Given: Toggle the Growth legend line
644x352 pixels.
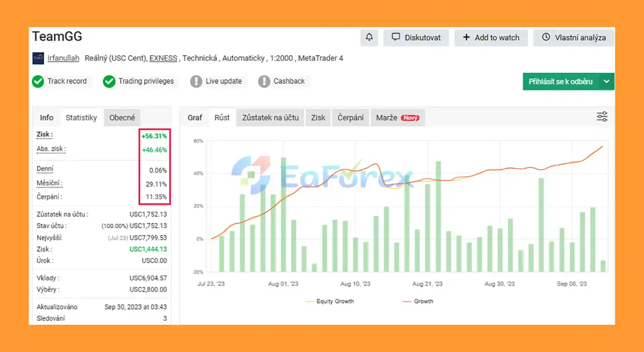Looking at the screenshot, I should [x=418, y=301].
